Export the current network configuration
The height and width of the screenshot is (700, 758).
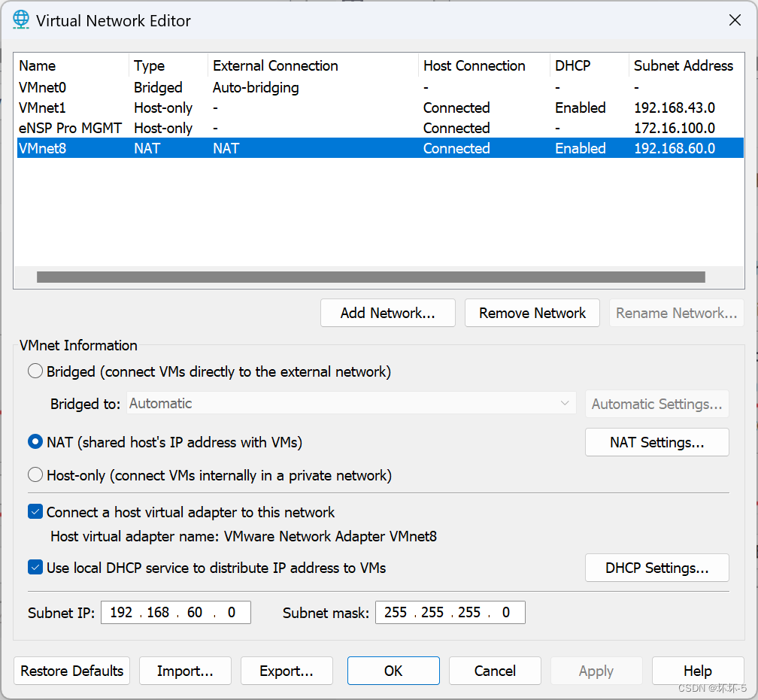coord(287,671)
